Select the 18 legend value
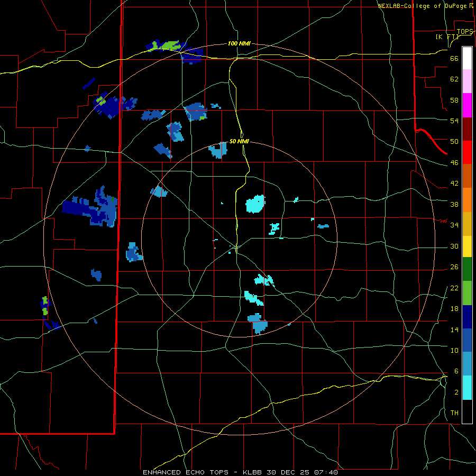Image resolution: width=476 pixels, height=476 pixels. pos(454,309)
